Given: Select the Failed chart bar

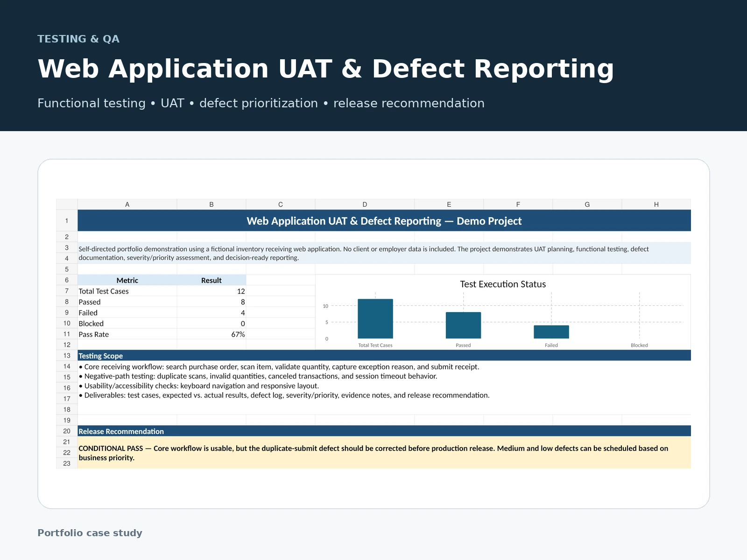Looking at the screenshot, I should click(x=551, y=332).
